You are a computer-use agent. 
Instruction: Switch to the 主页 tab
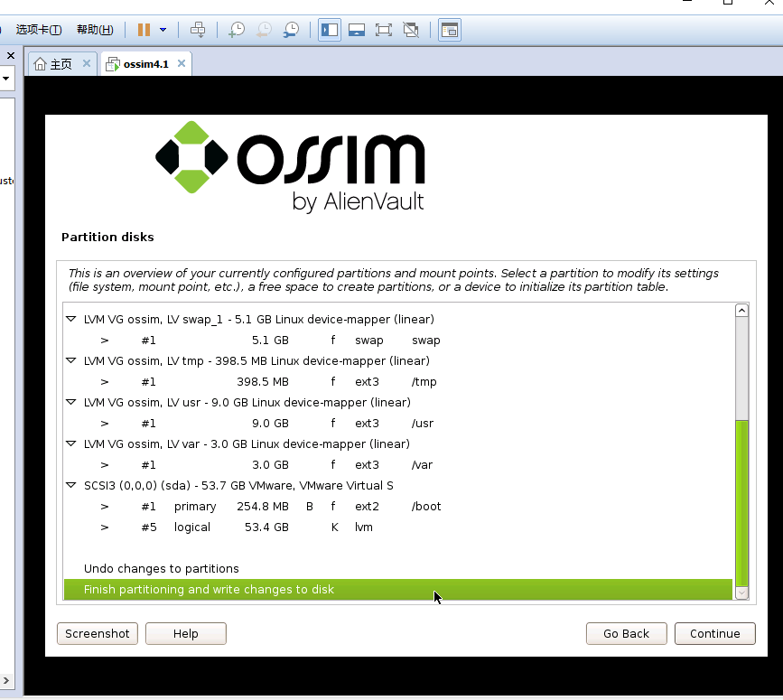(x=61, y=64)
